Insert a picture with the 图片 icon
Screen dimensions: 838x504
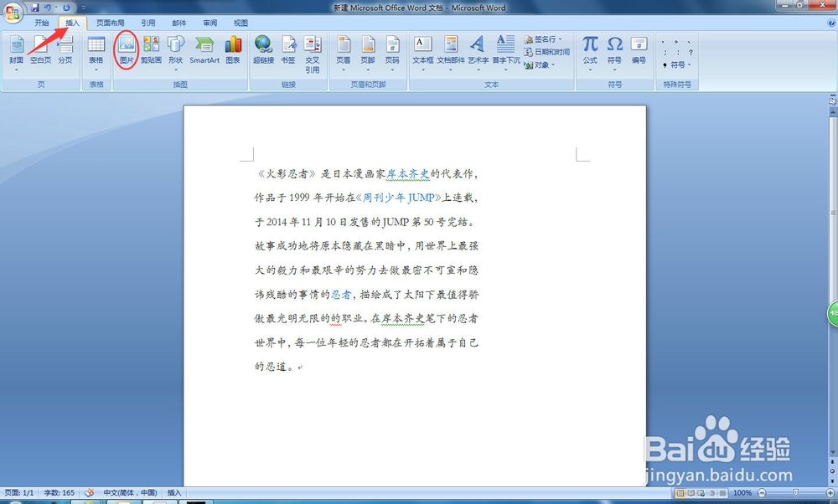coord(127,50)
